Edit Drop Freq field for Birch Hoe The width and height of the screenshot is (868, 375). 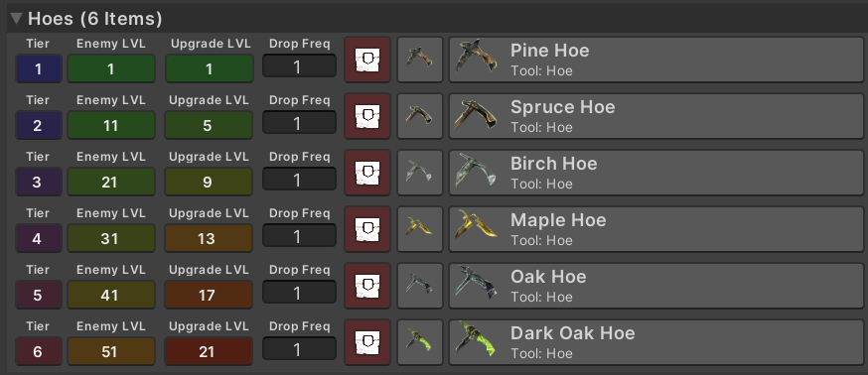click(299, 180)
